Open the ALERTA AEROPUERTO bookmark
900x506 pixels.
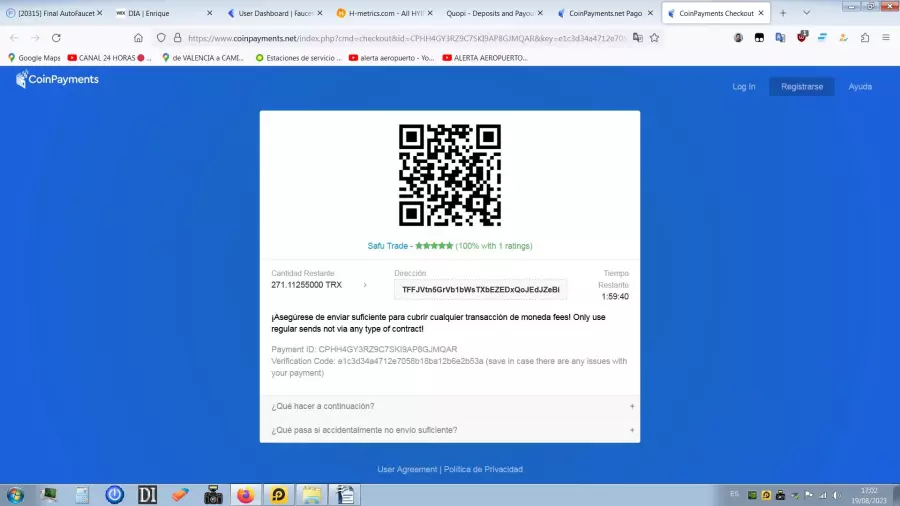485,58
